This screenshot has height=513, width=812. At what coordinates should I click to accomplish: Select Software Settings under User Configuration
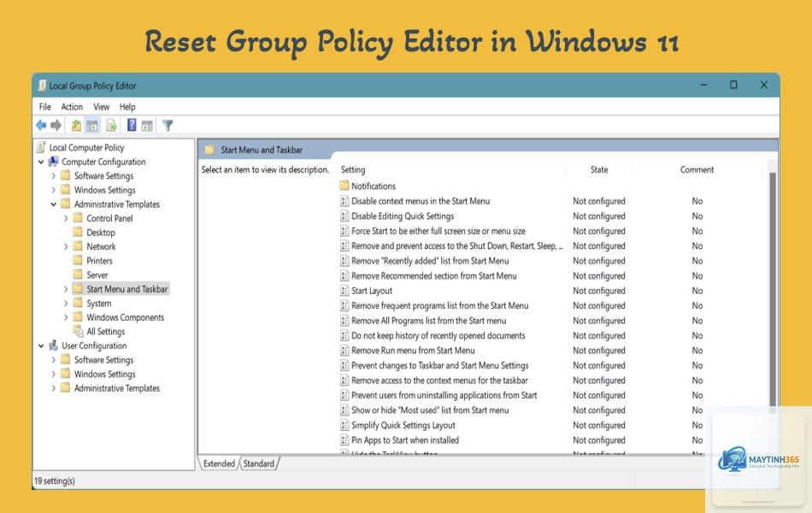[x=103, y=360]
